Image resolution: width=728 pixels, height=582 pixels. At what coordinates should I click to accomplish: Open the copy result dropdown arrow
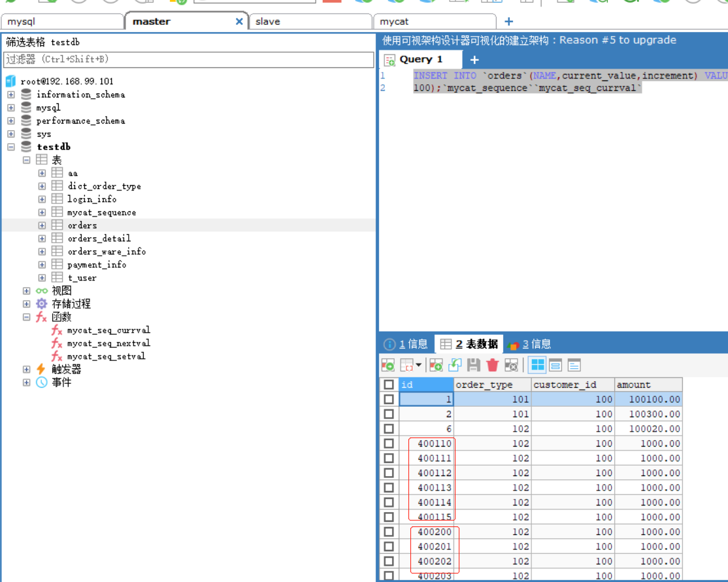coord(419,365)
